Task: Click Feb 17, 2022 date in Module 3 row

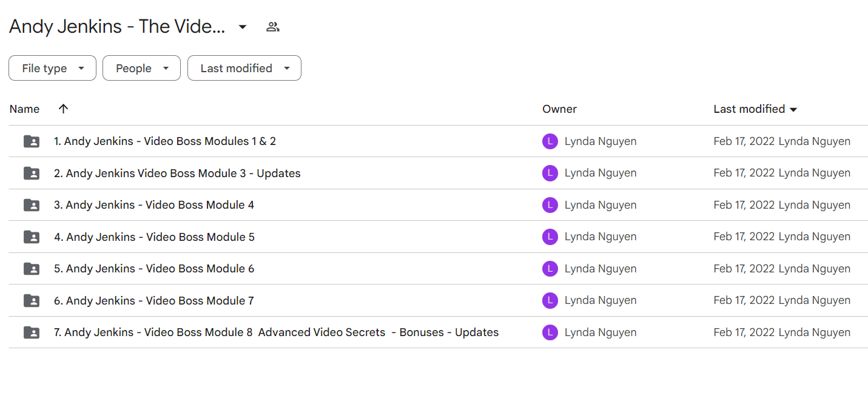Action: coord(744,174)
